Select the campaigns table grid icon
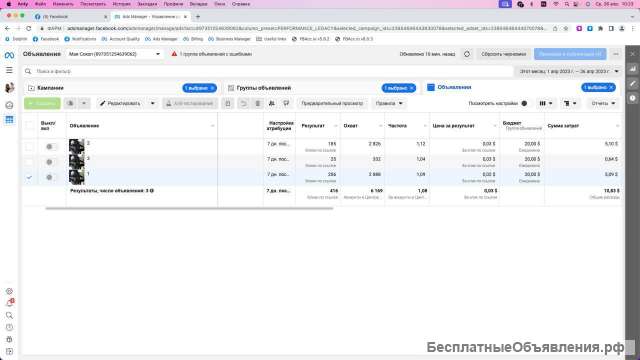Image resolution: width=640 pixels, height=360 pixels. tap(9, 120)
